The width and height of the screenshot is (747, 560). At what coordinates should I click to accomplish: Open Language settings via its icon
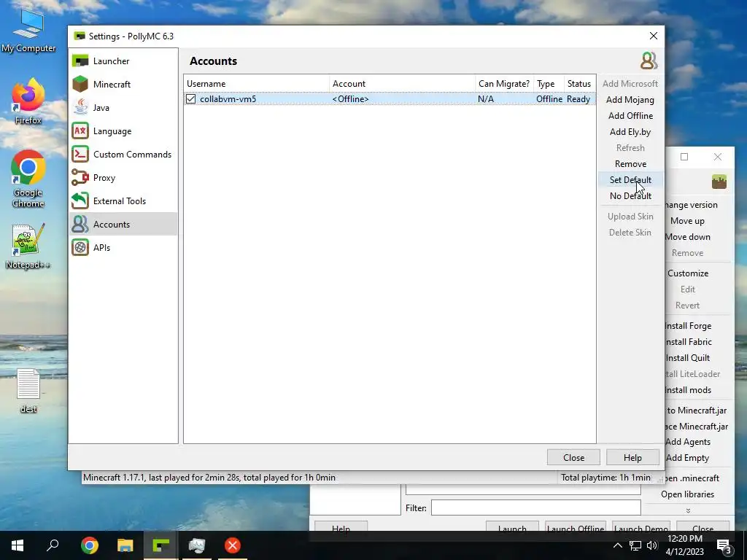click(x=80, y=131)
